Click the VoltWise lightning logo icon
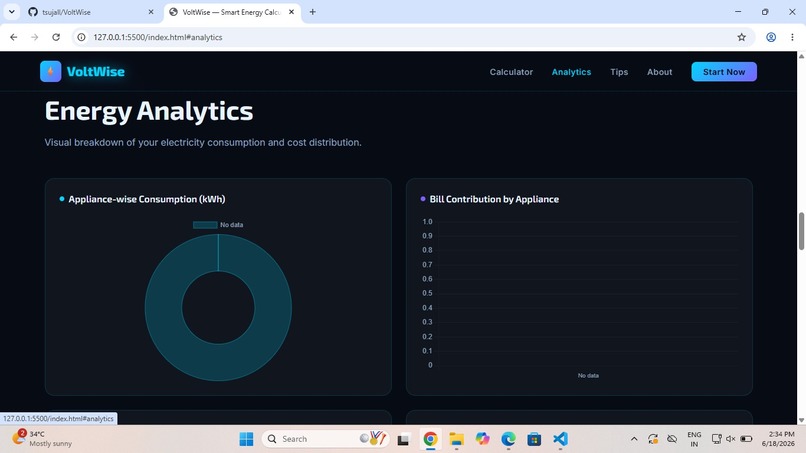This screenshot has width=806, height=453. (50, 71)
